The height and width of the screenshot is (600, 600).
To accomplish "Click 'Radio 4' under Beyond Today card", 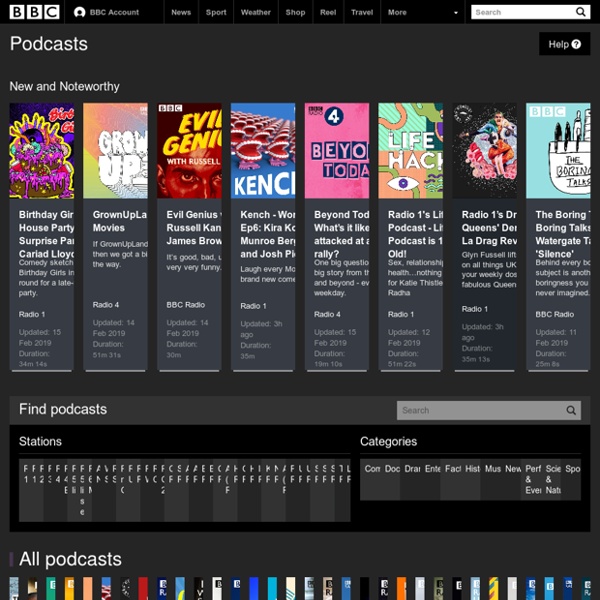I will point(327,314).
